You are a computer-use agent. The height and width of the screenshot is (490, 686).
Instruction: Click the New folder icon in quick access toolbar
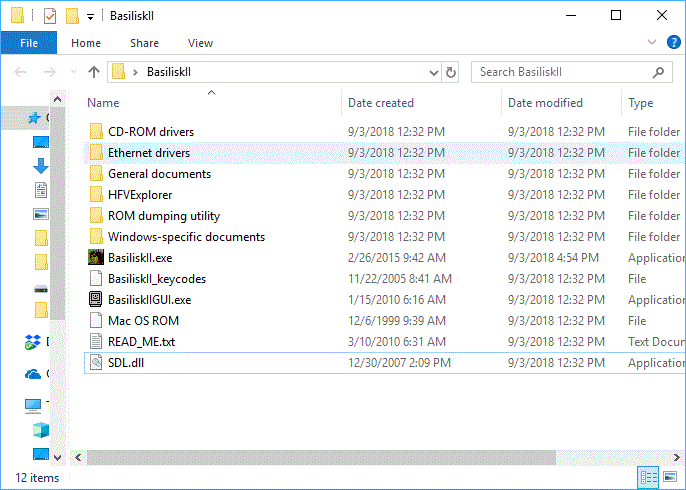coord(72,16)
